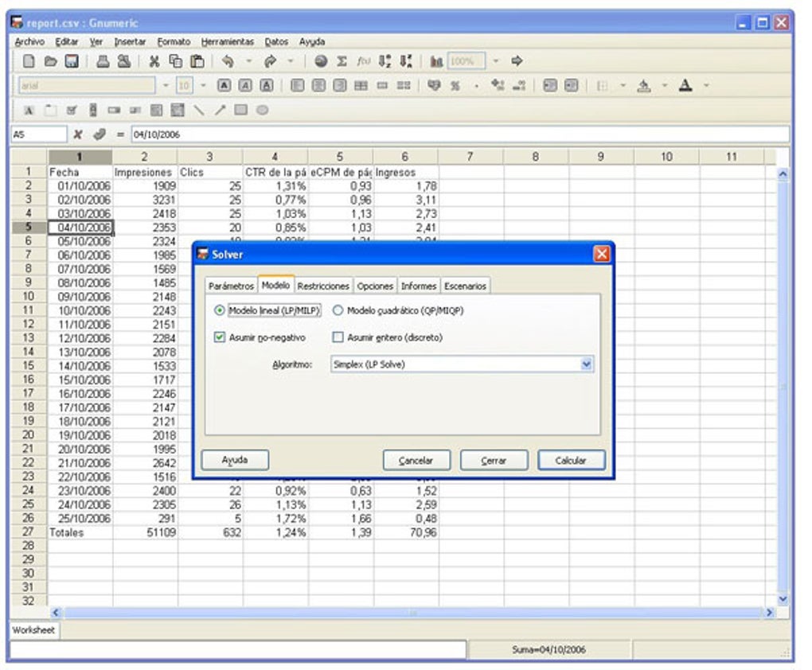Click the Save file toolbar icon
812x670 pixels.
coord(72,60)
